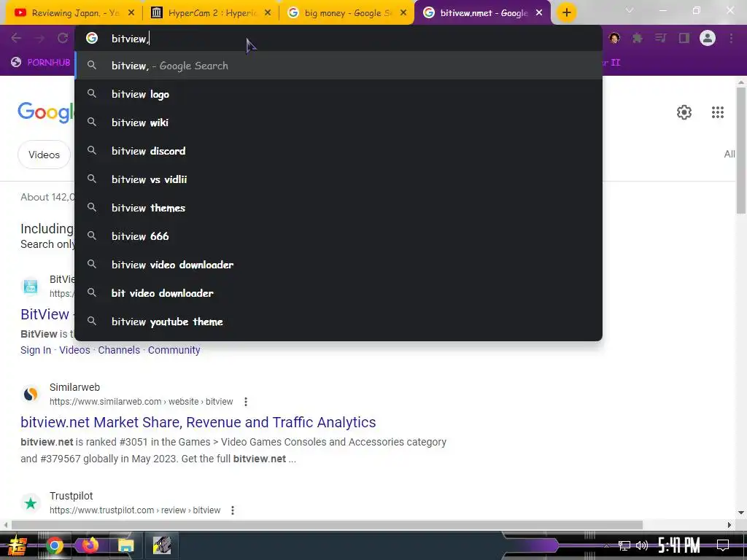Click the scroll down arrow
This screenshot has width=747, height=560.
click(741, 513)
